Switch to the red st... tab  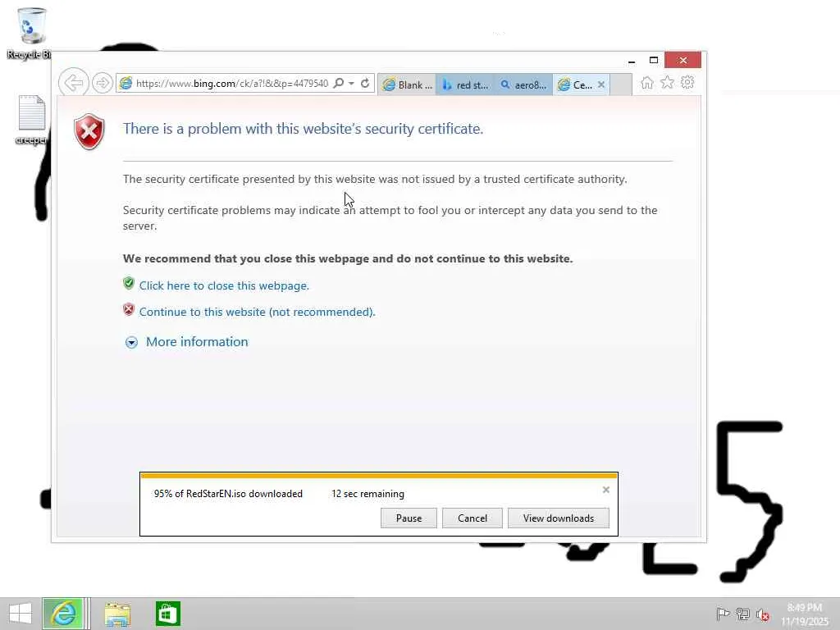465,84
